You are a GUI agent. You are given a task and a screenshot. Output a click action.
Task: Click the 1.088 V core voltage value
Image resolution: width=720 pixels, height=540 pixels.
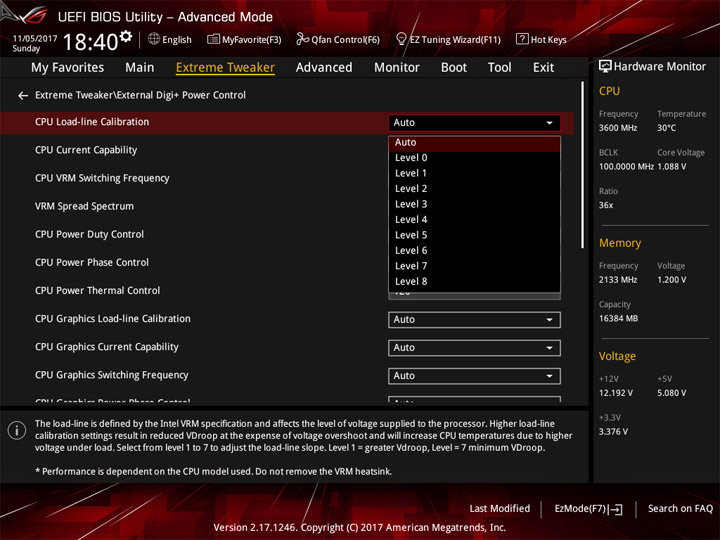[672, 167]
